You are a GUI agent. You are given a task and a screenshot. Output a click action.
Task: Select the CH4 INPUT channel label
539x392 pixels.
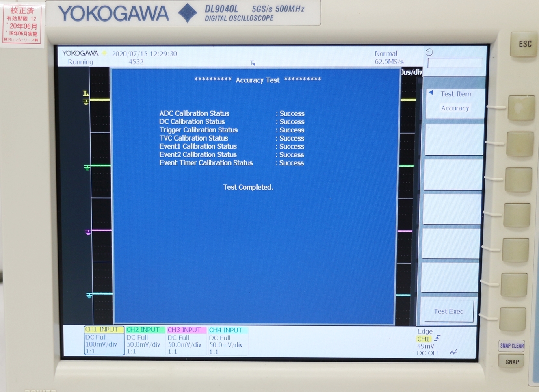(228, 330)
